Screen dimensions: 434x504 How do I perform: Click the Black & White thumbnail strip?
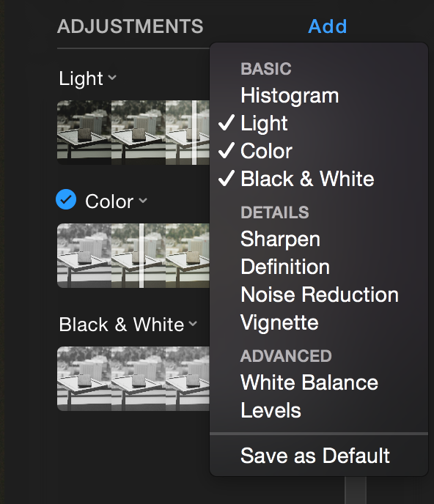point(133,379)
